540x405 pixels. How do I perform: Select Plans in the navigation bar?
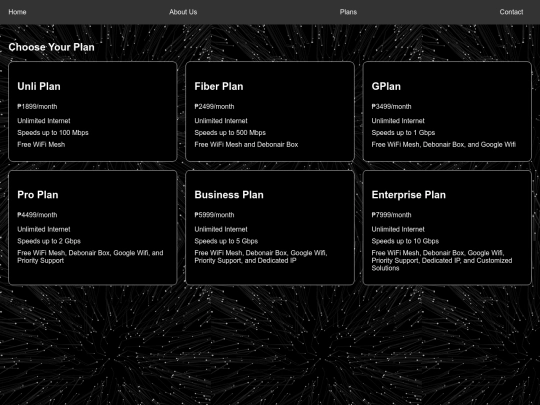pyautogui.click(x=348, y=12)
